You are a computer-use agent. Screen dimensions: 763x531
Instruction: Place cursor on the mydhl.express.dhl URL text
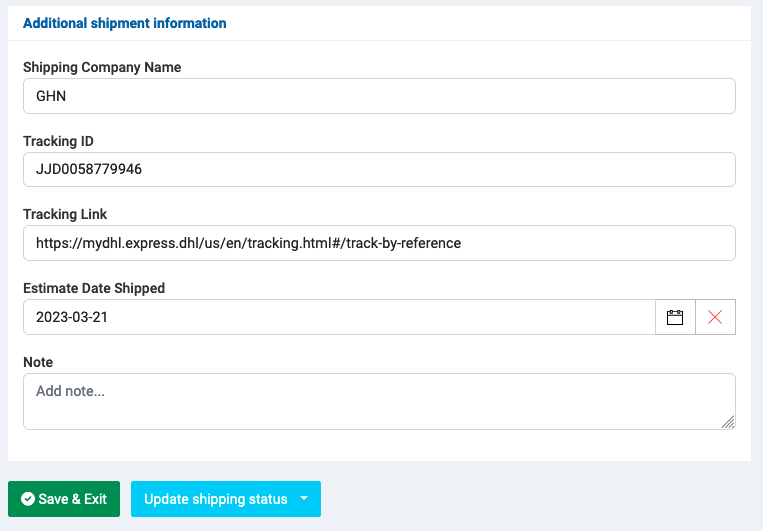[248, 243]
